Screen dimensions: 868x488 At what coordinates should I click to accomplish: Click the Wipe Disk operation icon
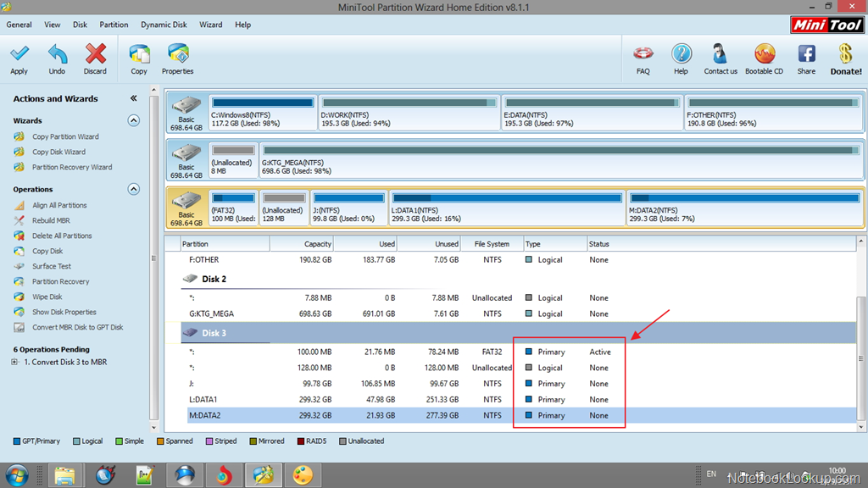point(20,297)
